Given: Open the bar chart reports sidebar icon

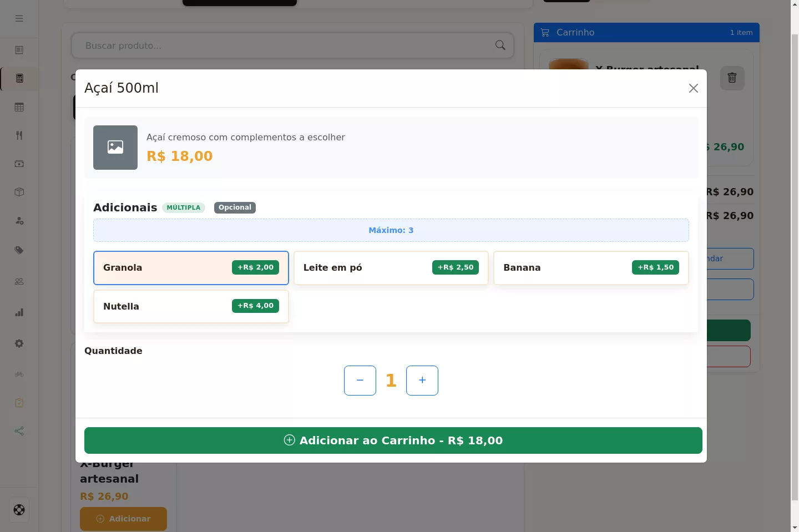Looking at the screenshot, I should tap(19, 312).
